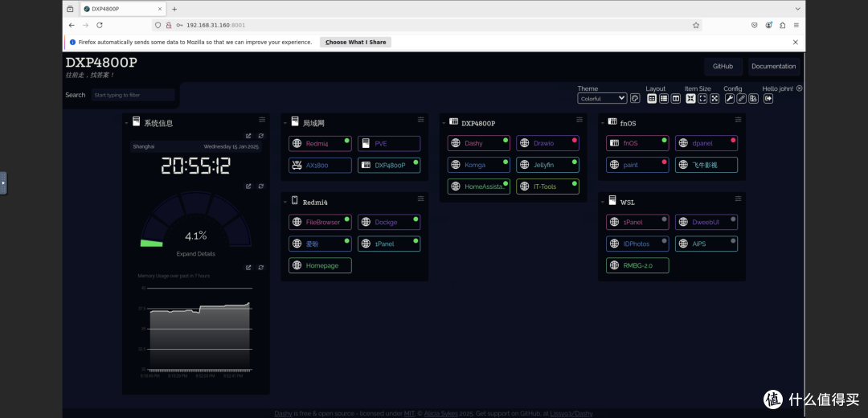This screenshot has width=868, height=418.
Task: Open DXP4800P section options menu
Action: click(579, 120)
